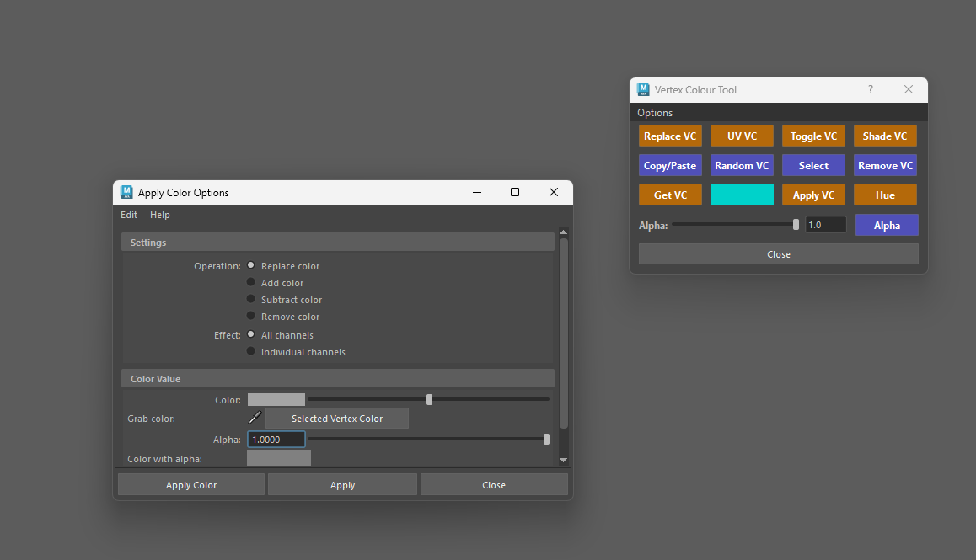The width and height of the screenshot is (976, 560).
Task: Click the Alpha slider handle in Vertex Colour Tool
Action: click(x=796, y=225)
